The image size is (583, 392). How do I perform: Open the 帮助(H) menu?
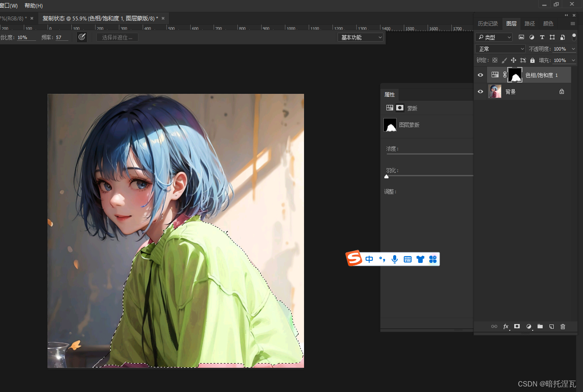(x=34, y=6)
